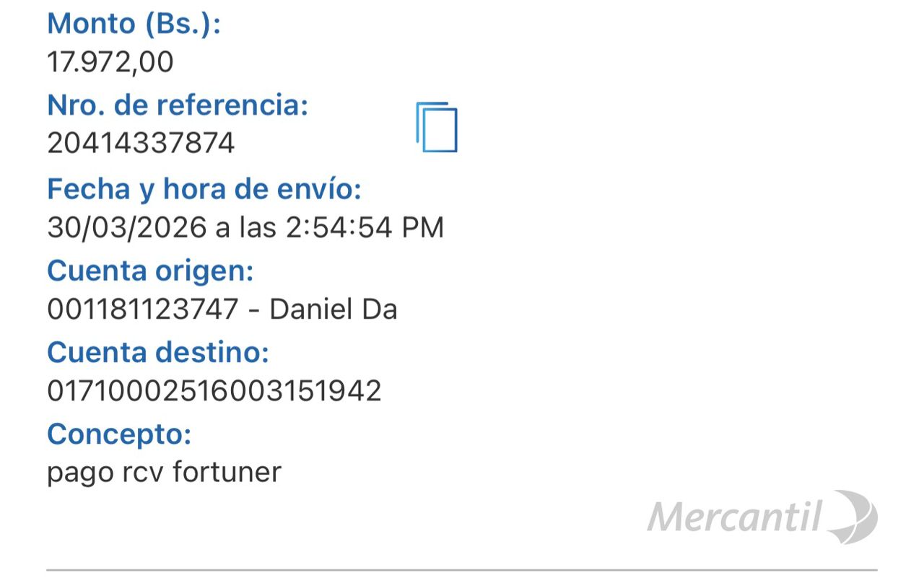This screenshot has width=924, height=583.
Task: Click the 'Fecha y hora de envío:' label
Action: (x=204, y=189)
